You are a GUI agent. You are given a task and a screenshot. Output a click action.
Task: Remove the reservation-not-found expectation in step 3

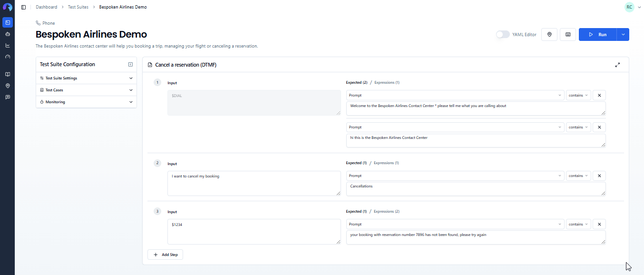[599, 224]
